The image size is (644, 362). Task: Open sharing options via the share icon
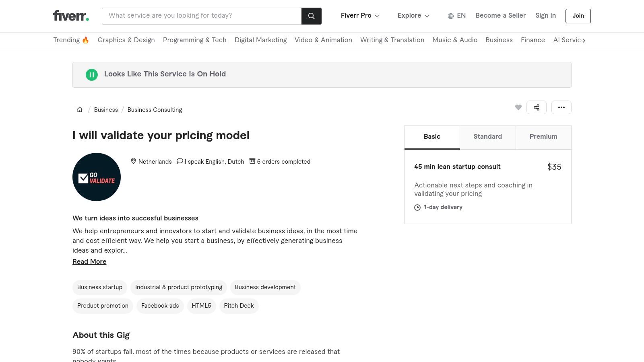(537, 107)
